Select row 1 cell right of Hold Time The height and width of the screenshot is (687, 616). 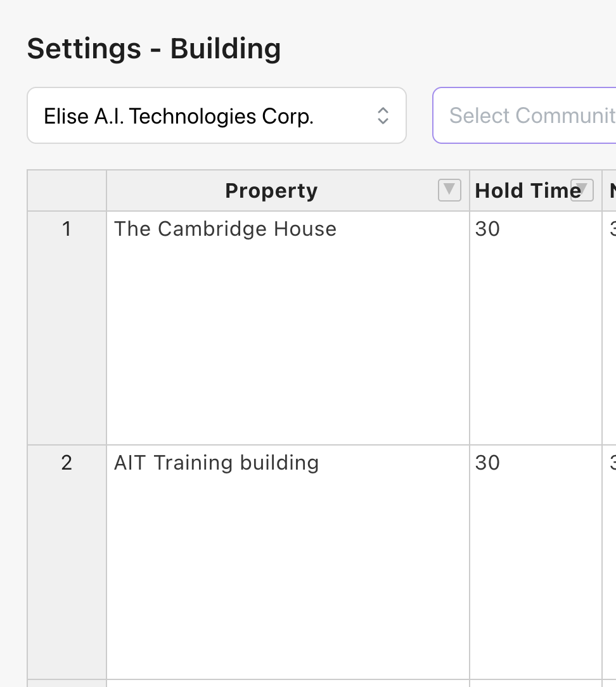tap(610, 328)
